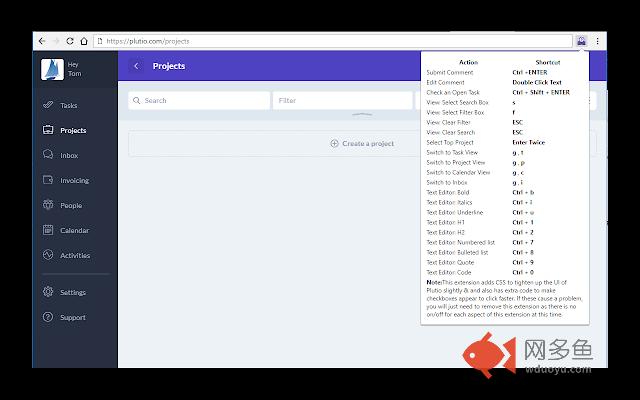The height and width of the screenshot is (400, 640).
Task: Open the Calendar section label
Action: [75, 230]
